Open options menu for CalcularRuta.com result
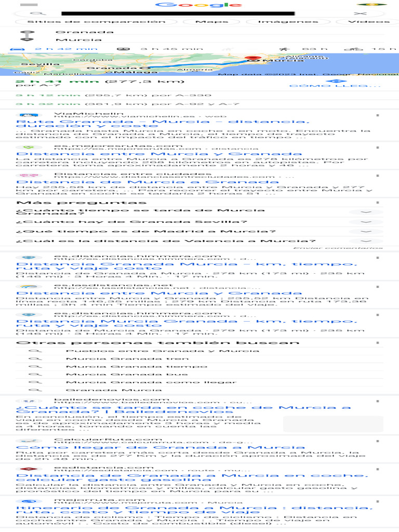The image size is (399, 532). pyautogui.click(x=378, y=441)
